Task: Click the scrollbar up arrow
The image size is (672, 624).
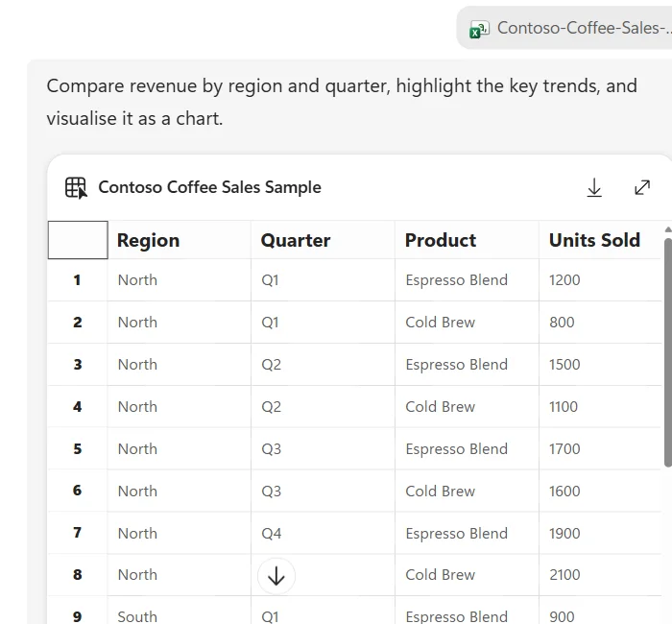Action: pyautogui.click(x=668, y=229)
